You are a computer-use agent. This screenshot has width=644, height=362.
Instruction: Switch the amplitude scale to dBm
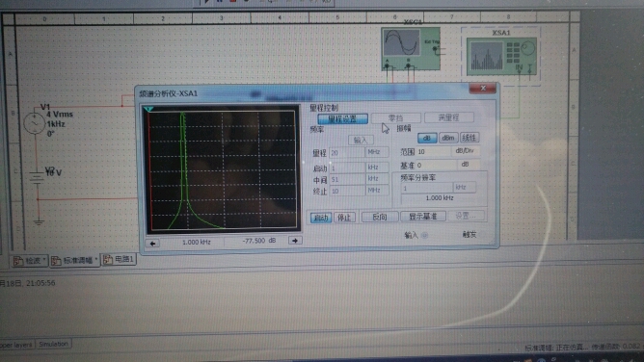448,138
